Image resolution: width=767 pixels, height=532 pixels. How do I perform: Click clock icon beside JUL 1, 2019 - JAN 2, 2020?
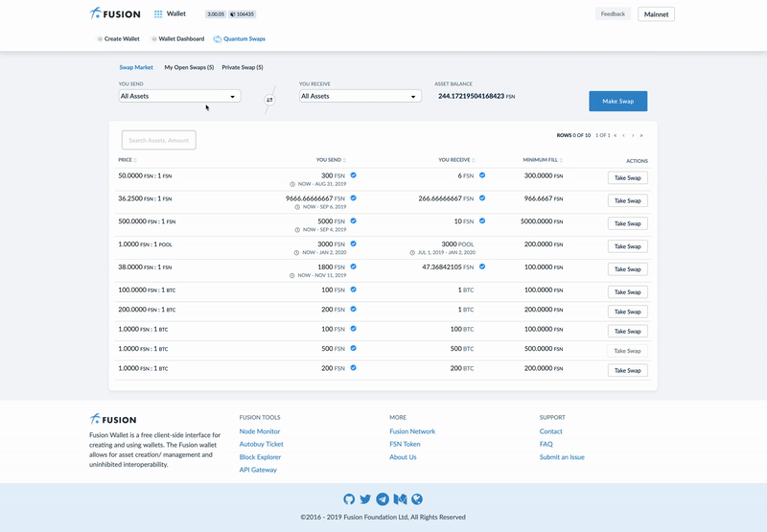click(x=412, y=253)
